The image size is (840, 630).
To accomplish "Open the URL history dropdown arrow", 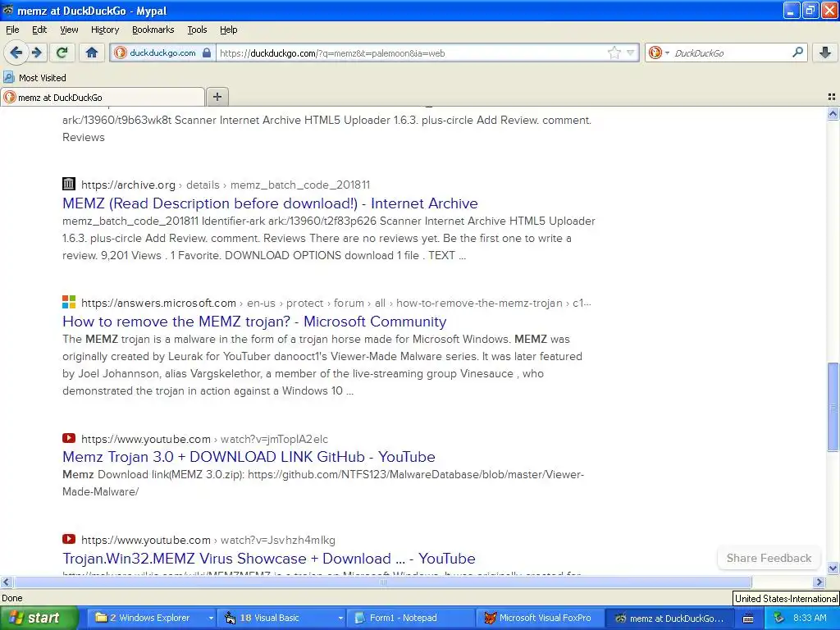I will (x=631, y=53).
